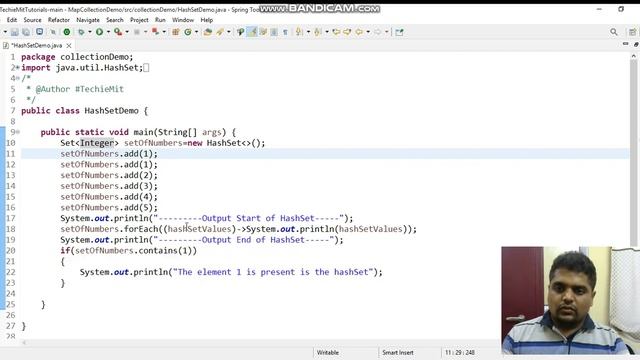
Task: Click the Open Perspective icon at far right
Action: pos(632,32)
